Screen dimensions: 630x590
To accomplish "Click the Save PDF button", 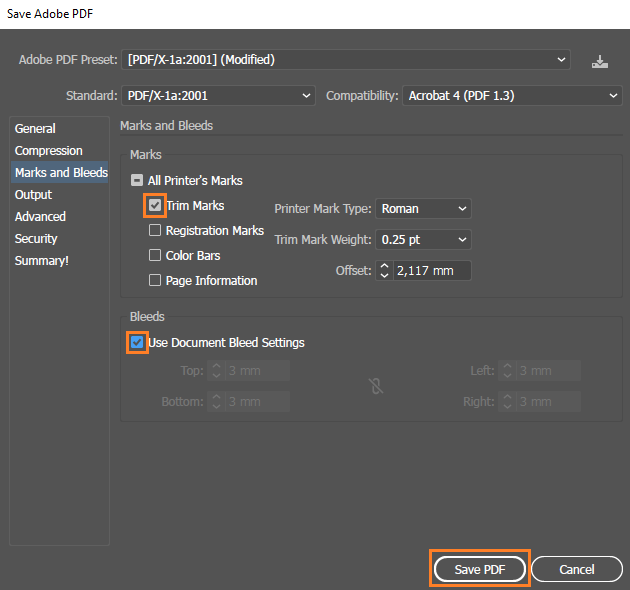I will (480, 569).
